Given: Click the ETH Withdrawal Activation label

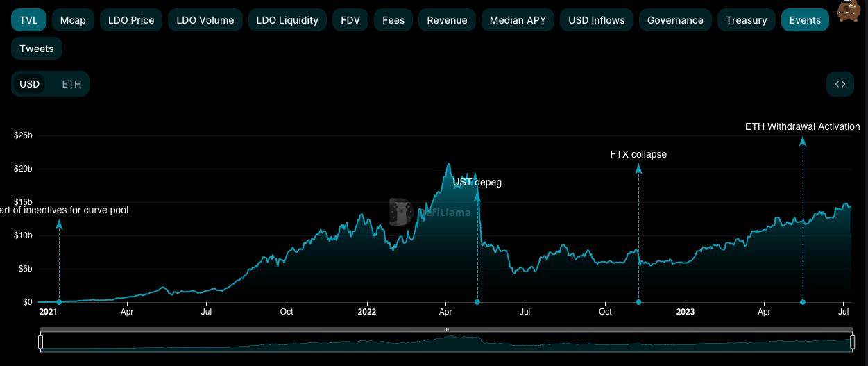Looking at the screenshot, I should click(x=803, y=126).
